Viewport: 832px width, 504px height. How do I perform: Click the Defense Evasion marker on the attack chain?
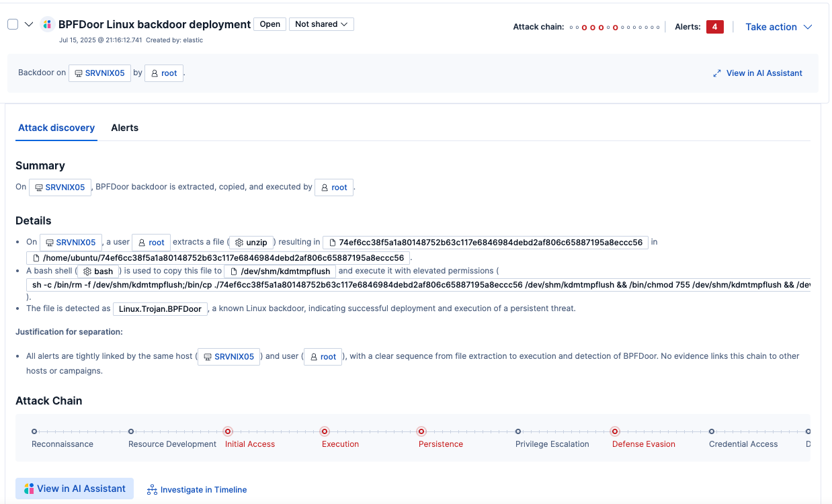click(x=614, y=432)
